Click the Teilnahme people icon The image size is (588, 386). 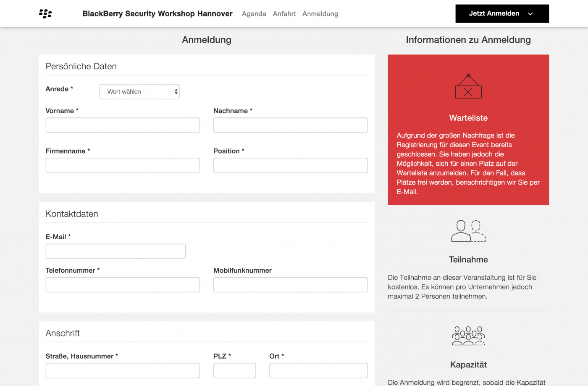(x=468, y=231)
